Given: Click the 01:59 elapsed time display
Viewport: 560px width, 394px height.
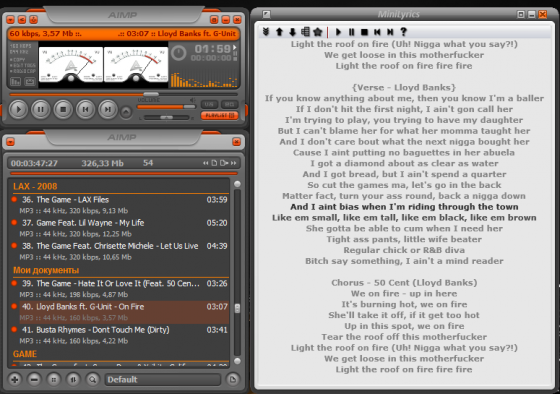Looking at the screenshot, I should click(x=213, y=49).
